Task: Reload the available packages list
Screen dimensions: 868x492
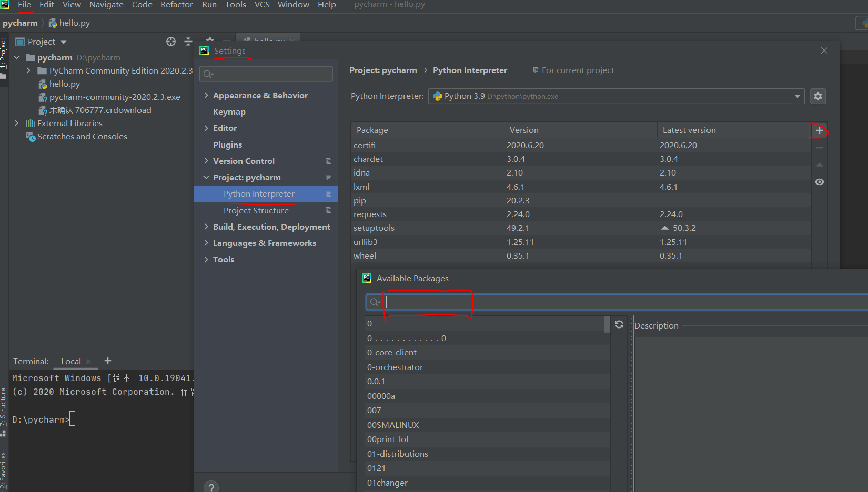Action: 619,324
